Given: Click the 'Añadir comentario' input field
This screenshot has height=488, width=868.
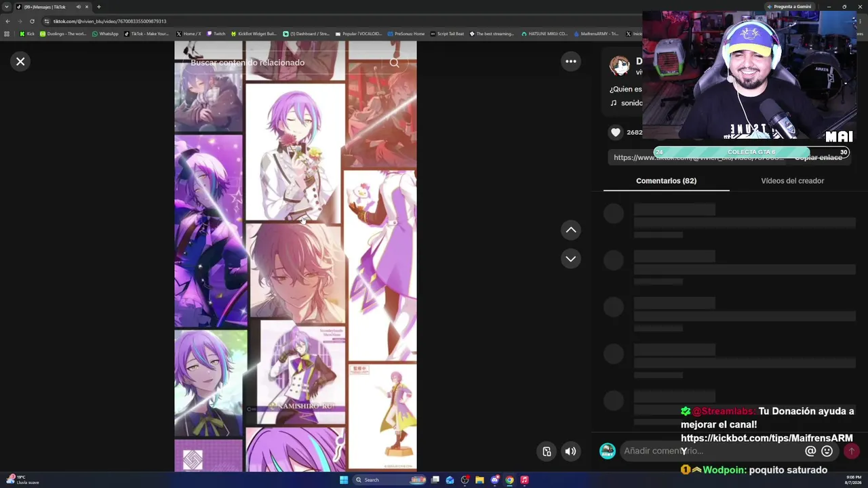Looking at the screenshot, I should point(712,451).
